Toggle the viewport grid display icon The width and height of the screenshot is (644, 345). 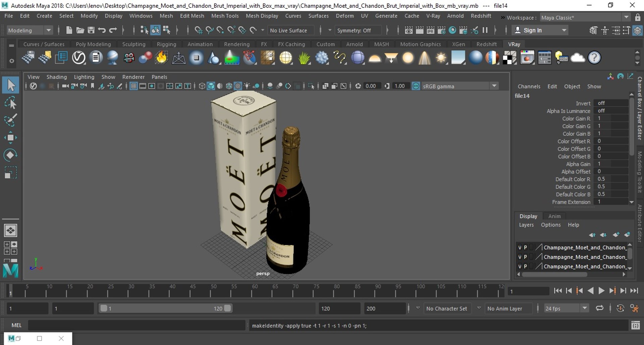[x=133, y=86]
